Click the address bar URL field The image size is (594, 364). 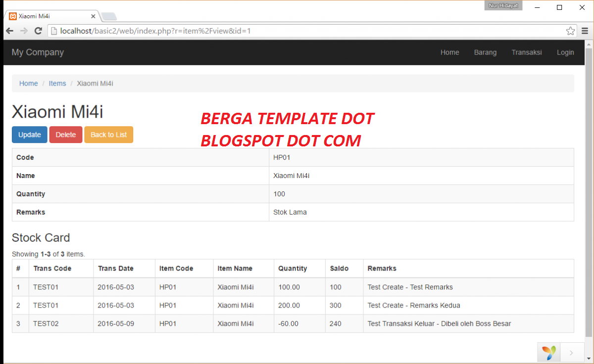312,31
